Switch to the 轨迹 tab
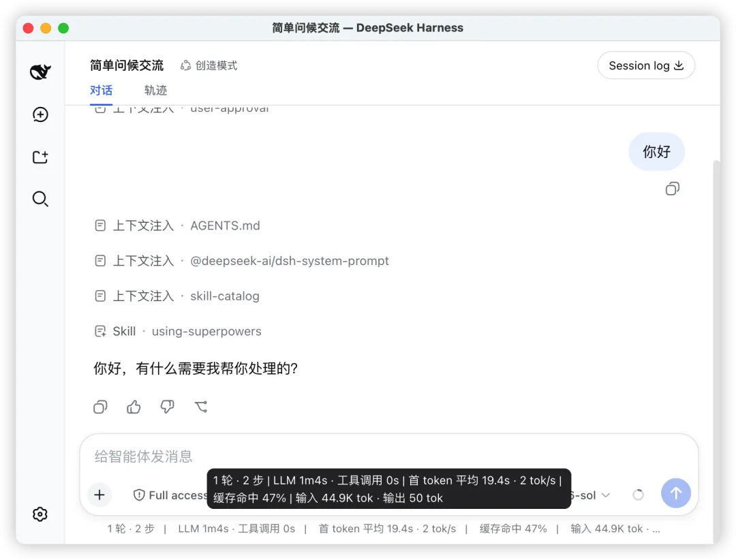 click(x=156, y=90)
